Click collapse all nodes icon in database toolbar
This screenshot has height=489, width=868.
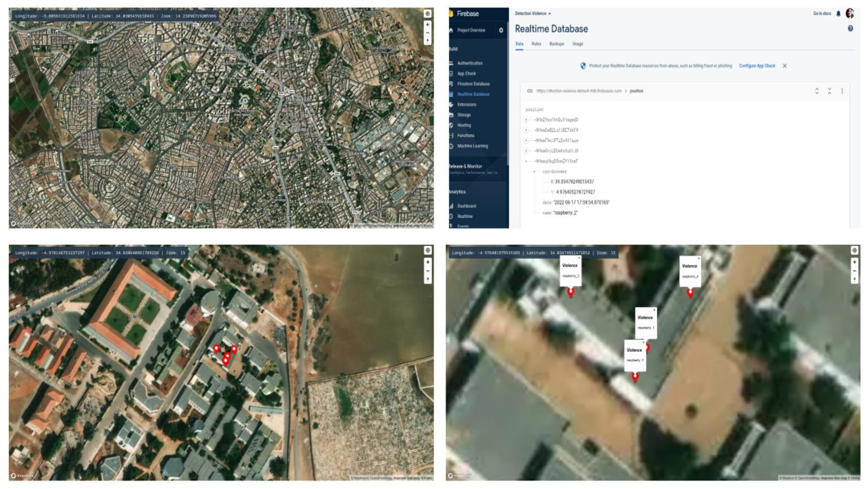(x=829, y=91)
